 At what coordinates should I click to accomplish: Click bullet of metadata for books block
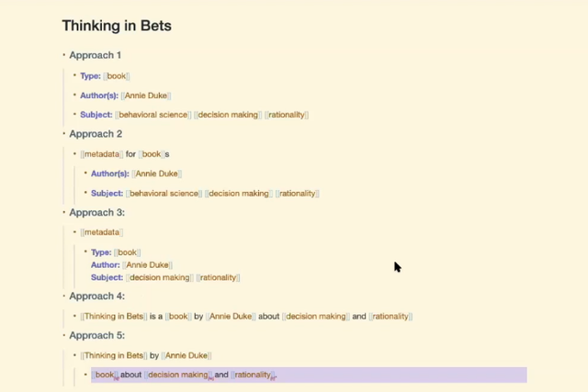pos(75,153)
